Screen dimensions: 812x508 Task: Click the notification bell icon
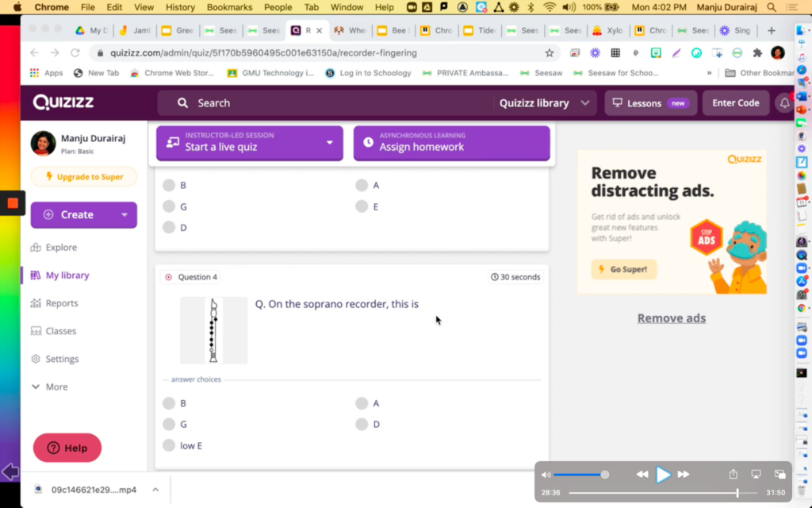(784, 103)
